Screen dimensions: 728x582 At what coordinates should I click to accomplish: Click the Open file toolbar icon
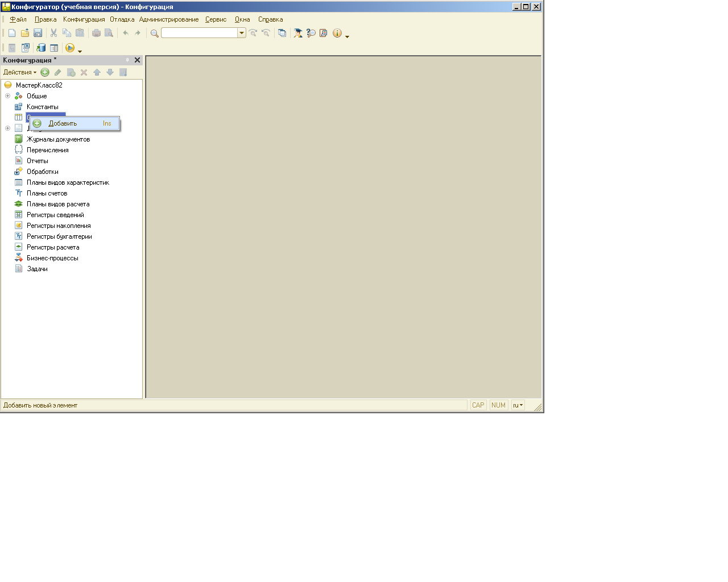25,33
